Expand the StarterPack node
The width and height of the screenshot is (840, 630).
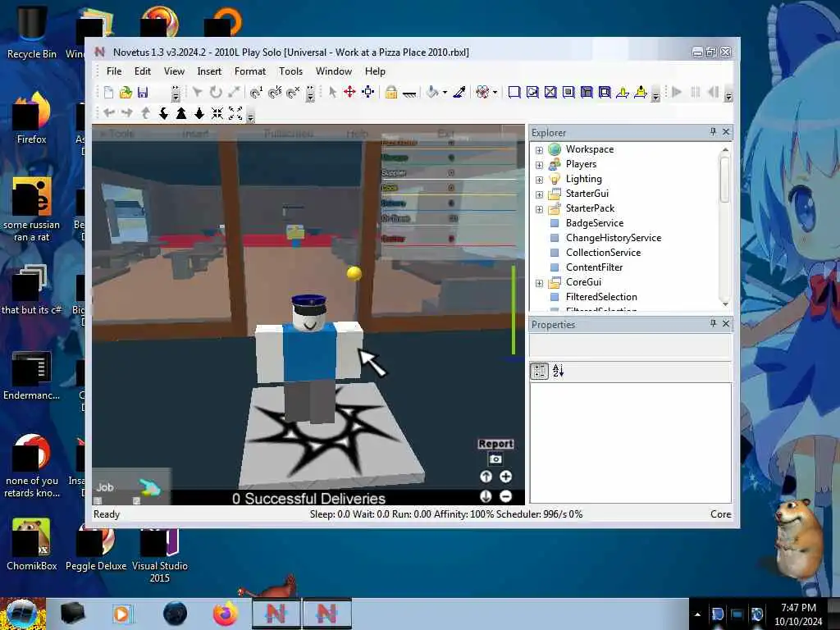click(540, 209)
